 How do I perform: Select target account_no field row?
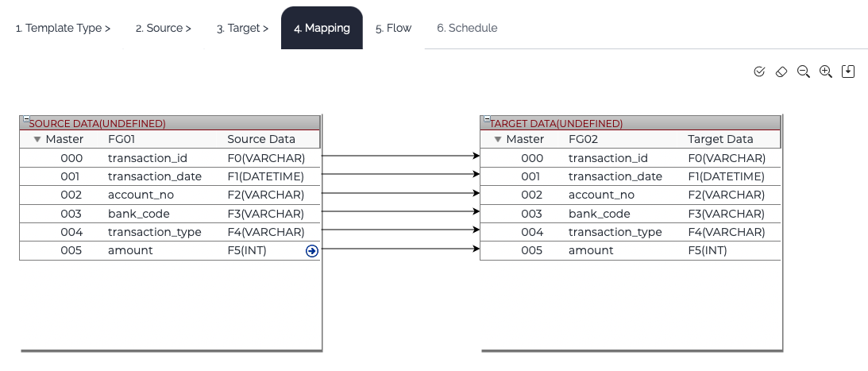click(x=601, y=195)
